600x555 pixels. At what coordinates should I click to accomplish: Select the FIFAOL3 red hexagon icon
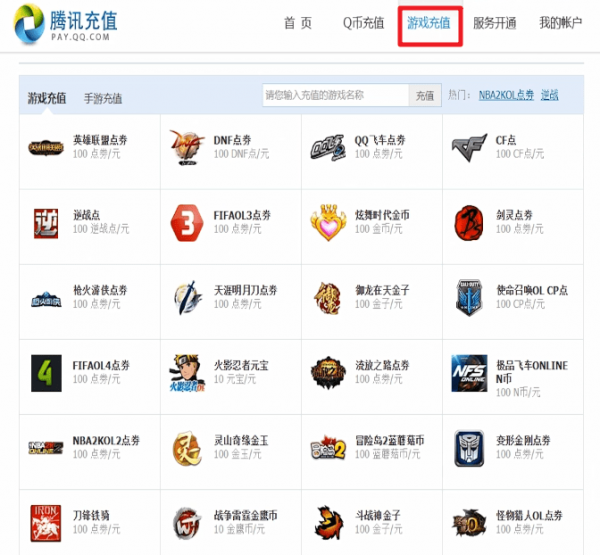coord(186,223)
